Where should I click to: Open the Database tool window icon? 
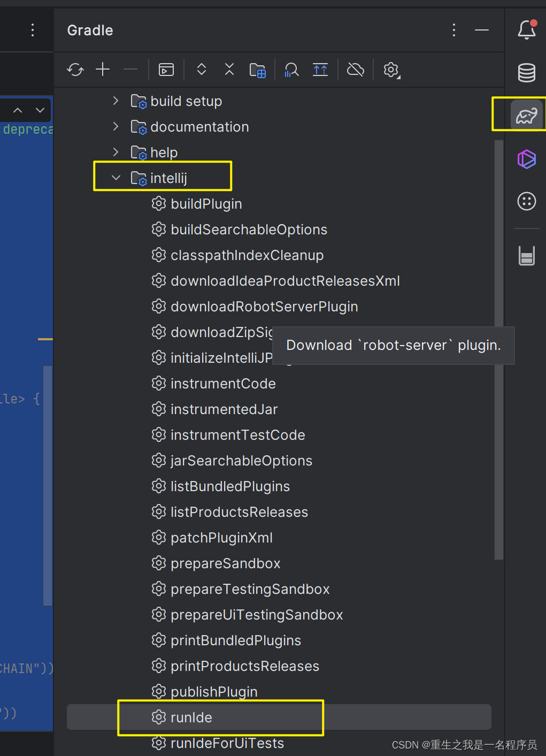point(527,73)
